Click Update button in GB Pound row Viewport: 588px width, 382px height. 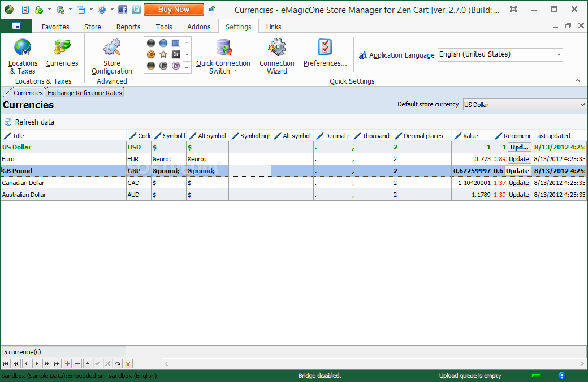click(517, 171)
